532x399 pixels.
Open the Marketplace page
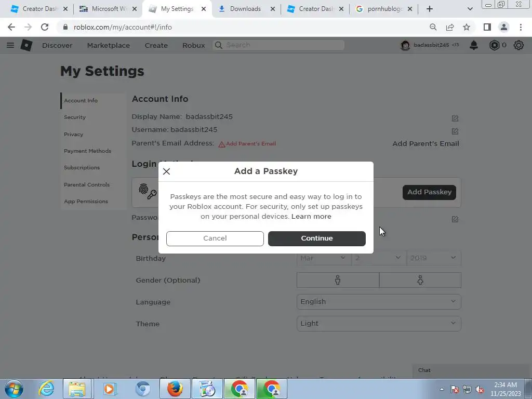tap(108, 46)
